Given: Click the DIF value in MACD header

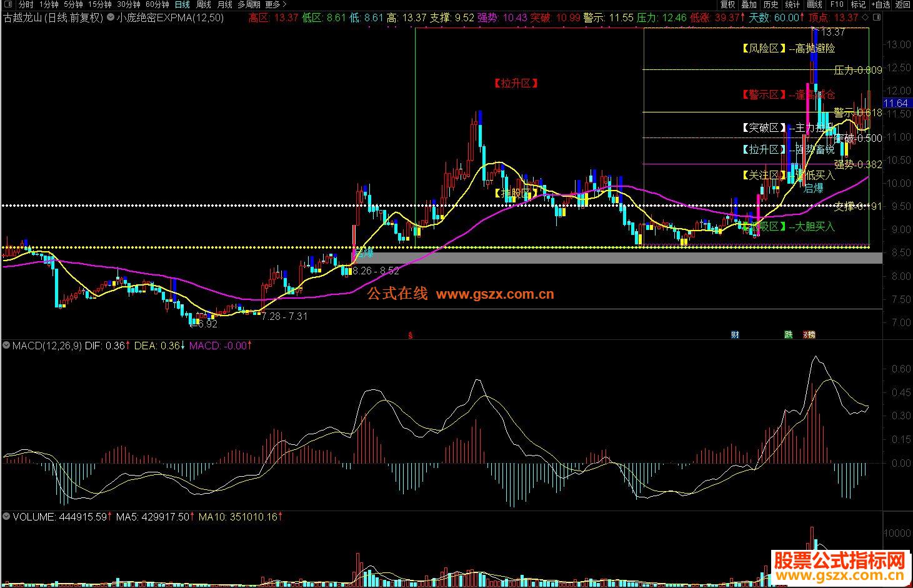Looking at the screenshot, I should (x=107, y=345).
